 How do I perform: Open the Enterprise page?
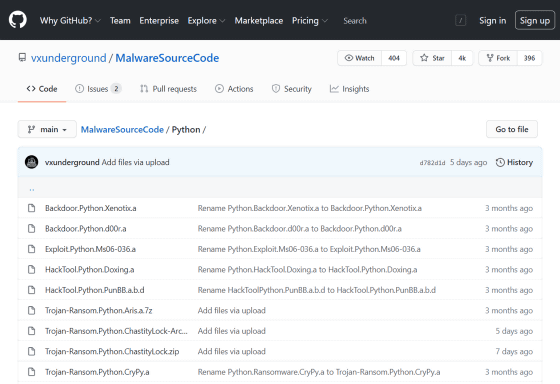coord(159,21)
